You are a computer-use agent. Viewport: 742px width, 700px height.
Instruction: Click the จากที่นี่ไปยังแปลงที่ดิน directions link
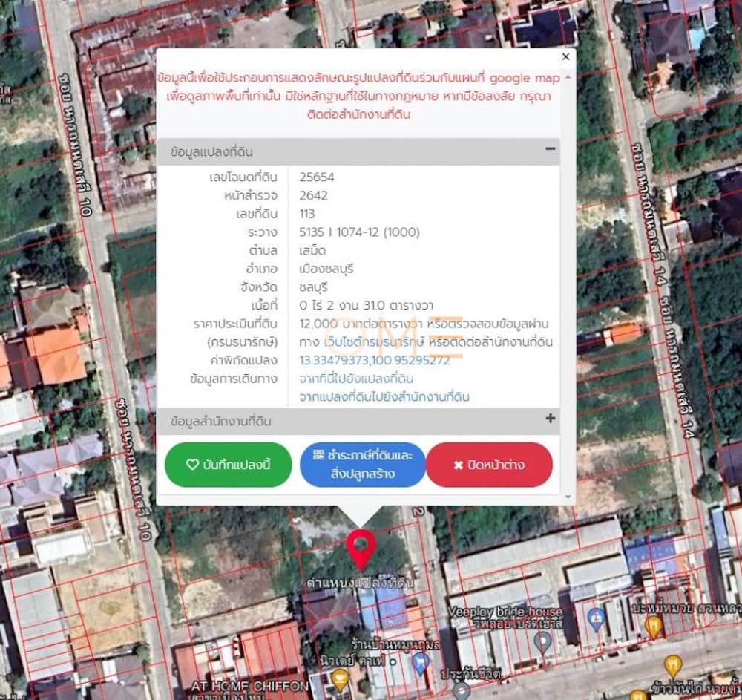[x=356, y=379]
